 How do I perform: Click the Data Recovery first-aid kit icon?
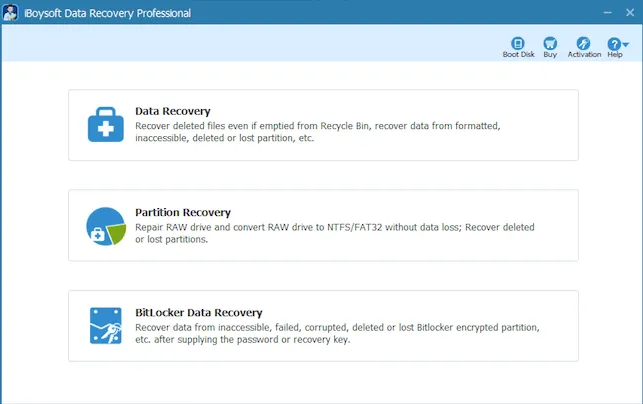[x=105, y=125]
